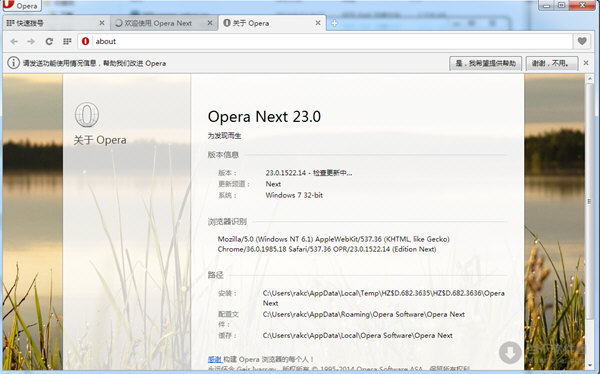The width and height of the screenshot is (600, 374).
Task: Open the Opera menu button
Action: 21,5
